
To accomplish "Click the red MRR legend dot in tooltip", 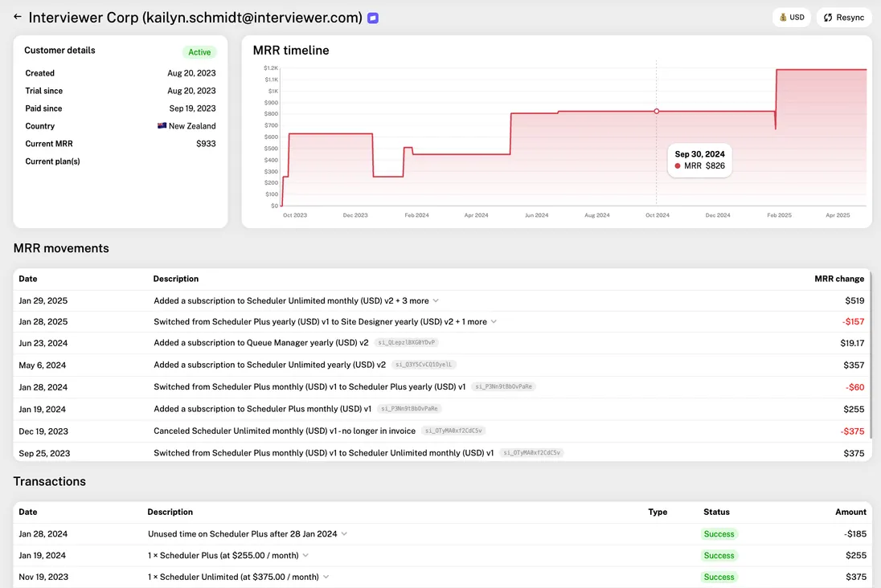I will point(678,166).
